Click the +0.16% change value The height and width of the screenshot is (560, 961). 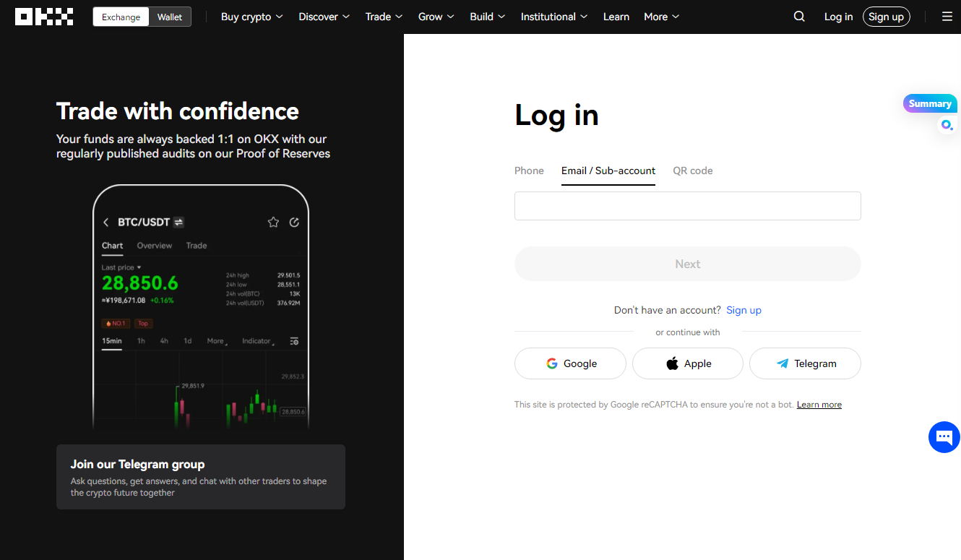(x=162, y=300)
